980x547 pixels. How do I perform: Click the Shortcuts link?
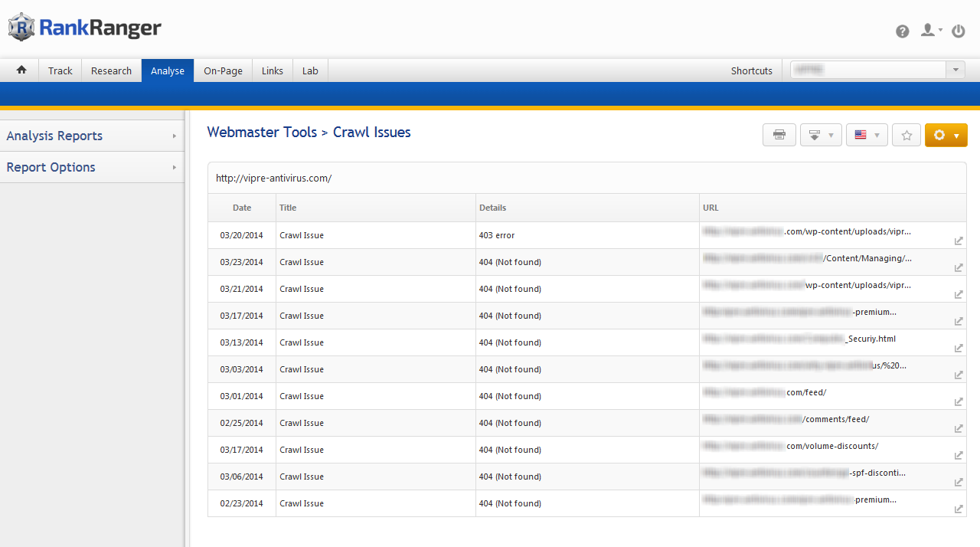pyautogui.click(x=751, y=70)
